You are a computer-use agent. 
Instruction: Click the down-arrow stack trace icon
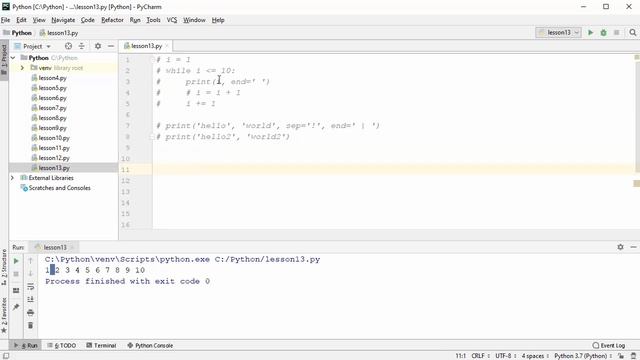(x=31, y=273)
